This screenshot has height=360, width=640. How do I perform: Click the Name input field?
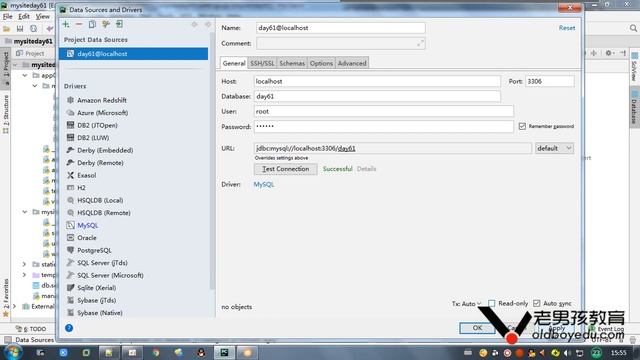coord(341,28)
